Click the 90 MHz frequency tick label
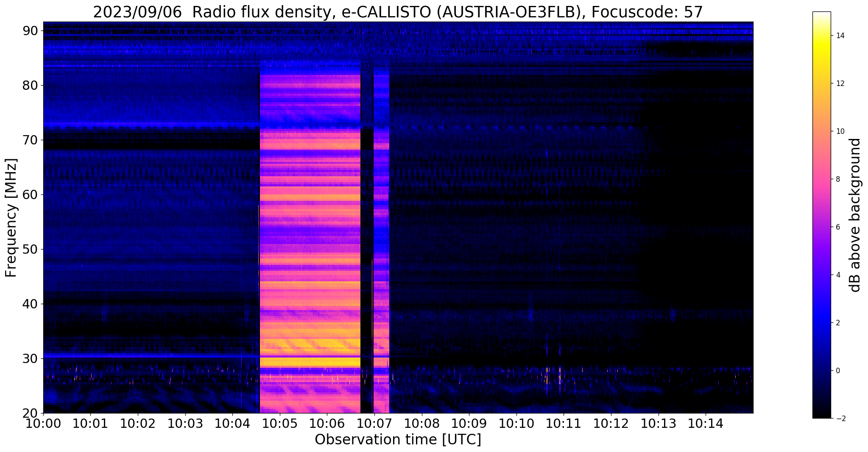The width and height of the screenshot is (868, 452). click(31, 31)
